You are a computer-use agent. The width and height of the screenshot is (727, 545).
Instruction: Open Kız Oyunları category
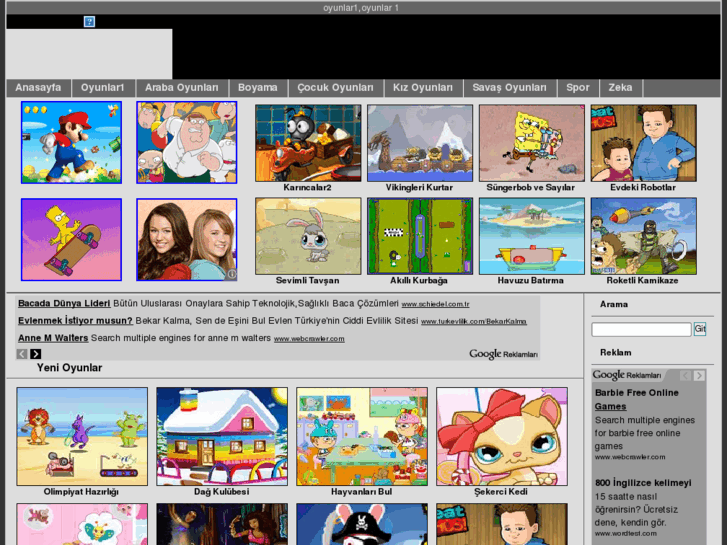[x=423, y=88]
